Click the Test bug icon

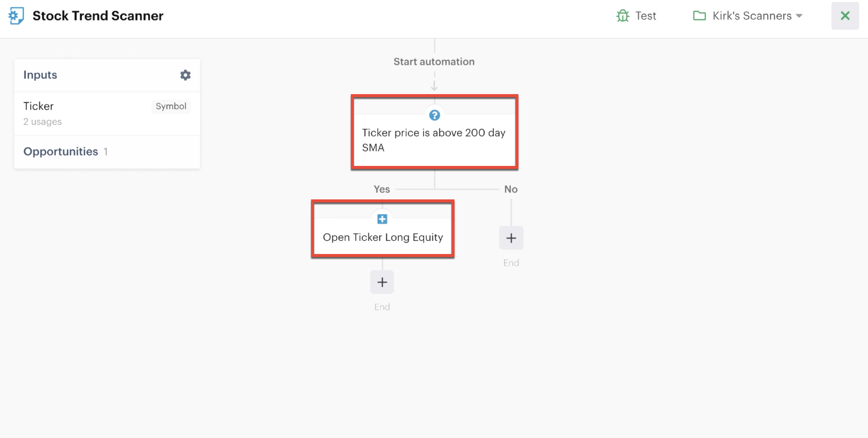coord(623,16)
